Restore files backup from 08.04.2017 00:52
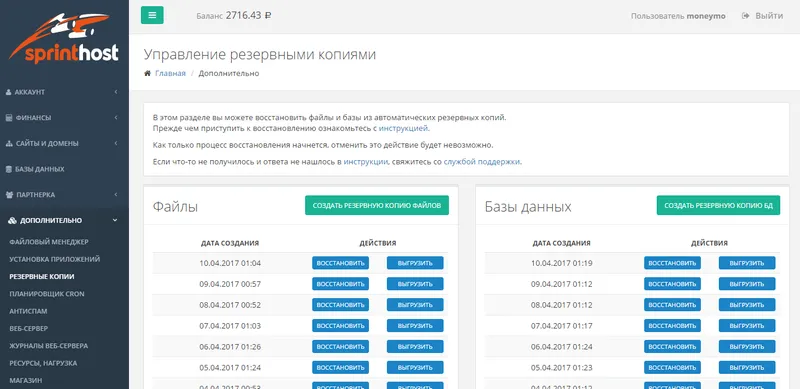 (340, 305)
